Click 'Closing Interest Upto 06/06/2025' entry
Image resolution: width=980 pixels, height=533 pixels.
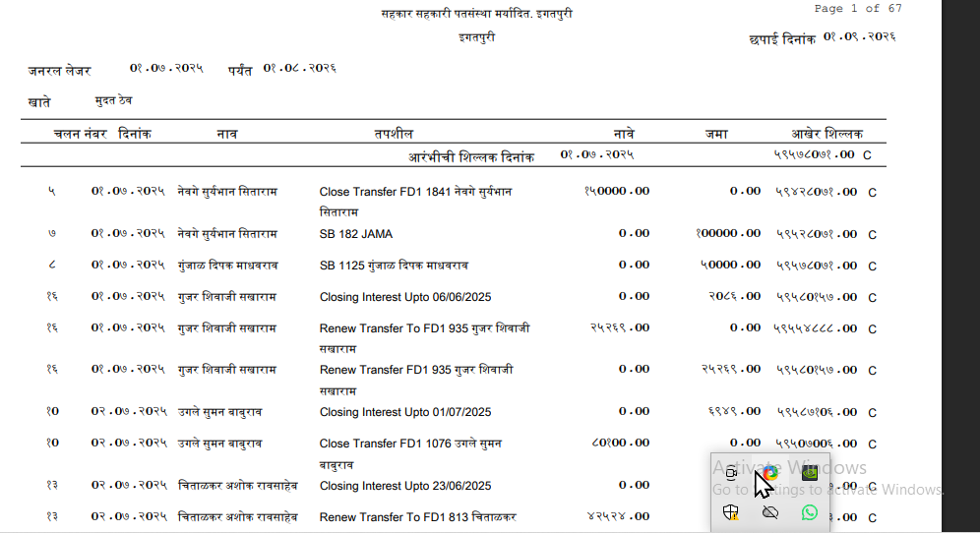tap(405, 297)
